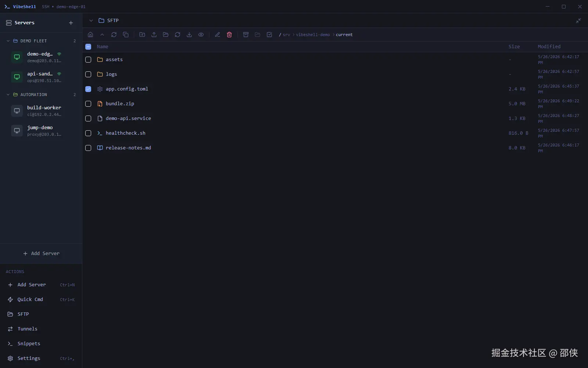The image size is (588, 368).
Task: Open Quick Cmd action
Action: 41,300
